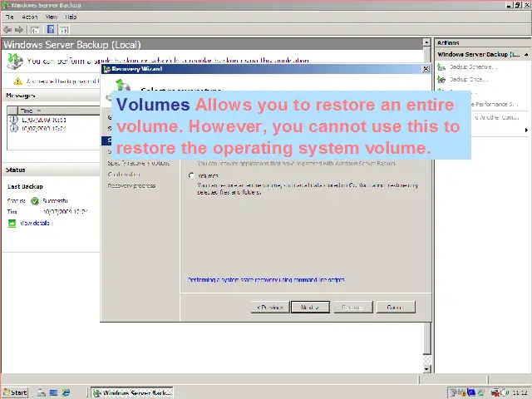532x399 pixels.
Task: Click the Forward arrow toolbar icon
Action: click(x=18, y=29)
